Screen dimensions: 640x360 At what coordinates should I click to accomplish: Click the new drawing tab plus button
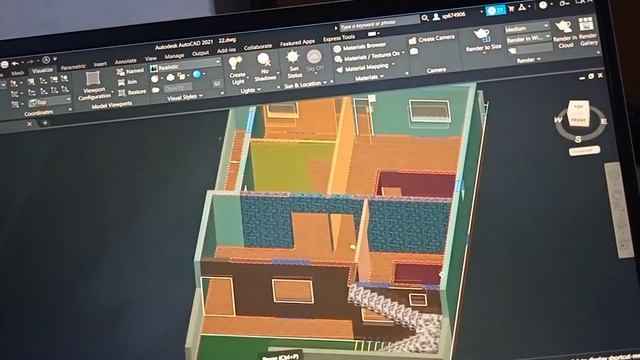point(44,122)
